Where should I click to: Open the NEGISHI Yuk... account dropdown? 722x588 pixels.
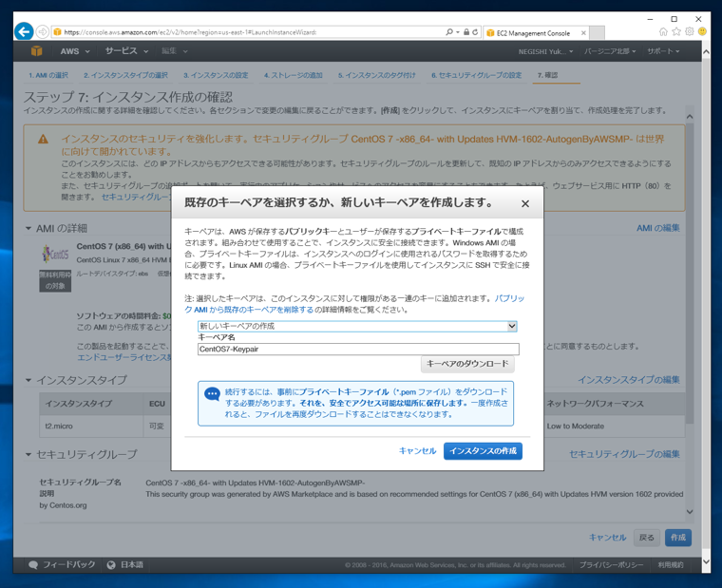pos(545,51)
